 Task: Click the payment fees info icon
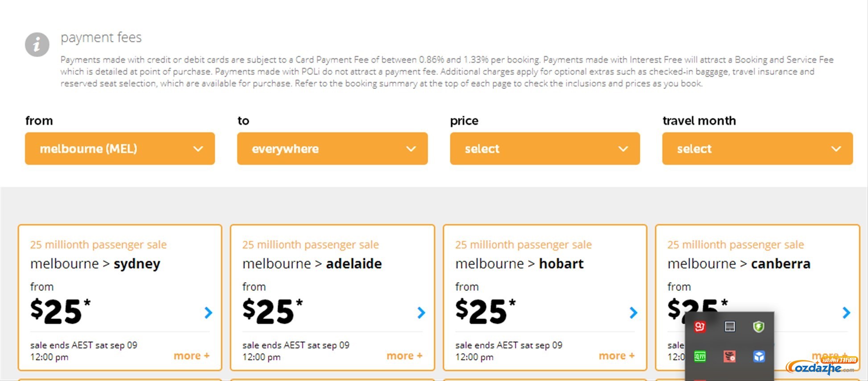pos(37,45)
